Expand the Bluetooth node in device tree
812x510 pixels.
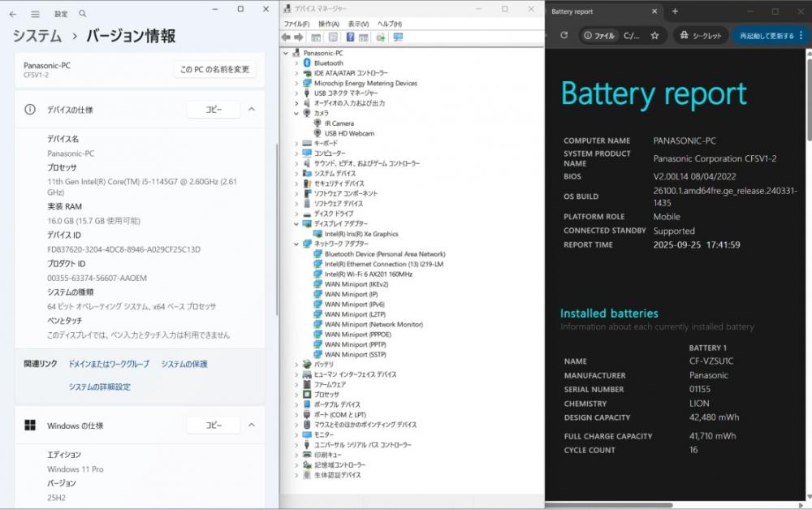coord(297,63)
